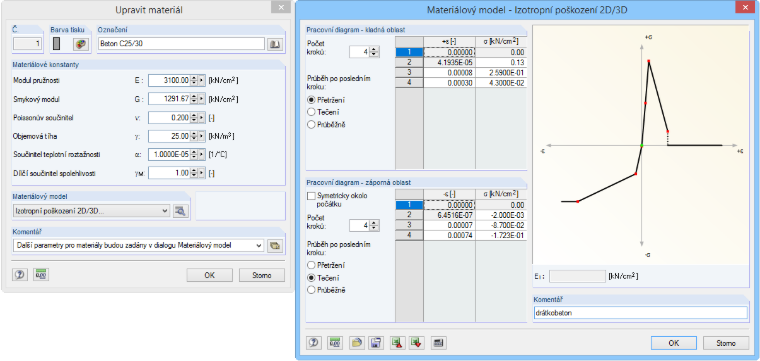Click Dílčí součinitel spolehlivosti value 1.00
The image size is (760, 361).
tap(170, 173)
